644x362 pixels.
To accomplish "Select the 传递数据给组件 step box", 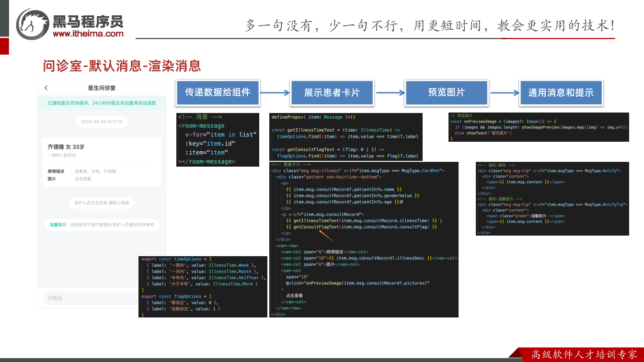I will [218, 92].
